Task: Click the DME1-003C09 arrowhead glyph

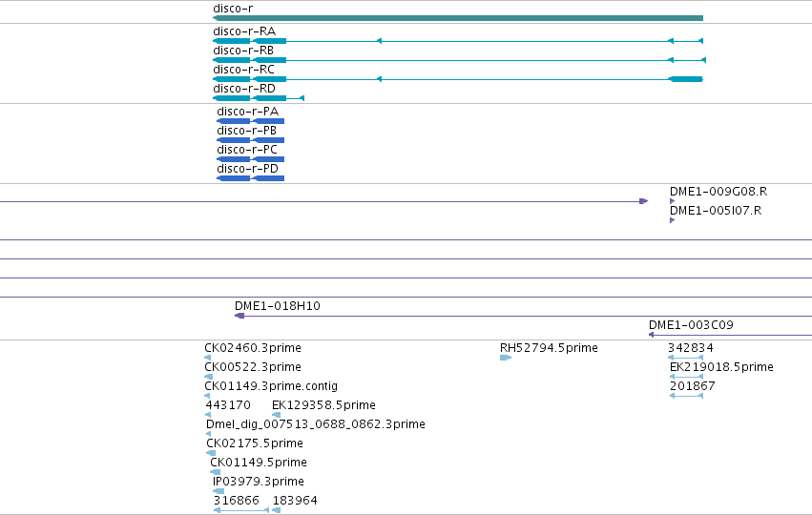Action: point(652,335)
